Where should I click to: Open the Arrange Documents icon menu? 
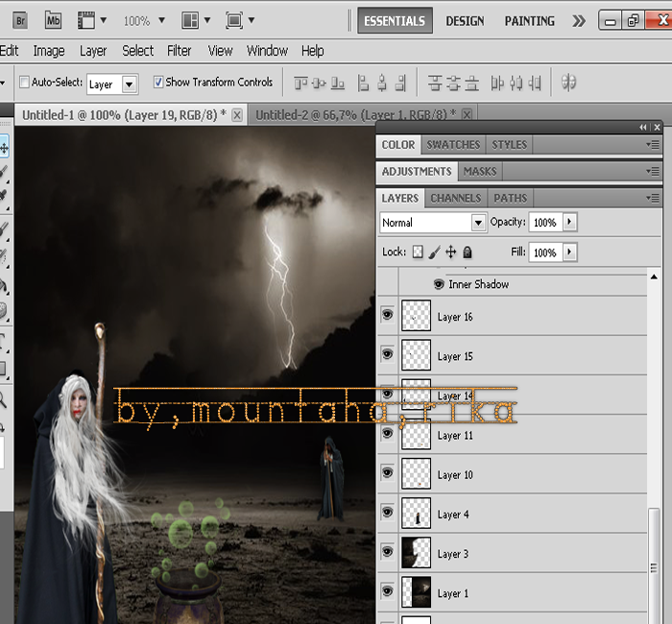(196, 20)
